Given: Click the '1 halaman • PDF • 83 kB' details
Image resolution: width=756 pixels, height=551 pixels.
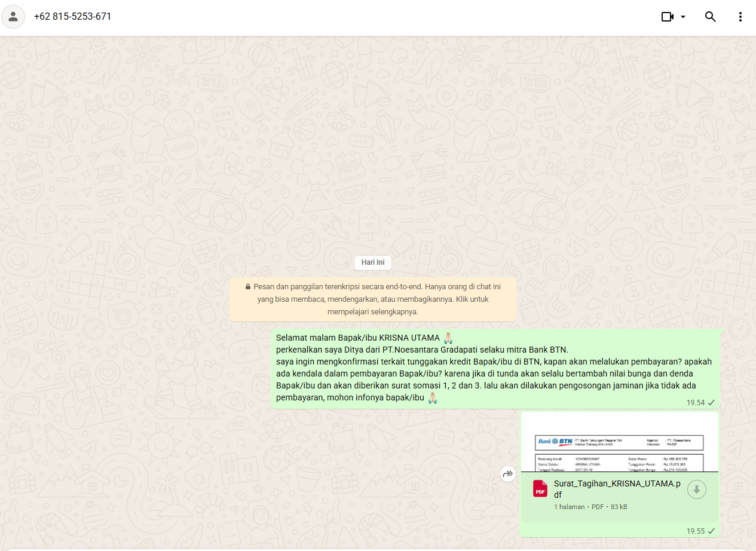Looking at the screenshot, I should click(x=590, y=507).
